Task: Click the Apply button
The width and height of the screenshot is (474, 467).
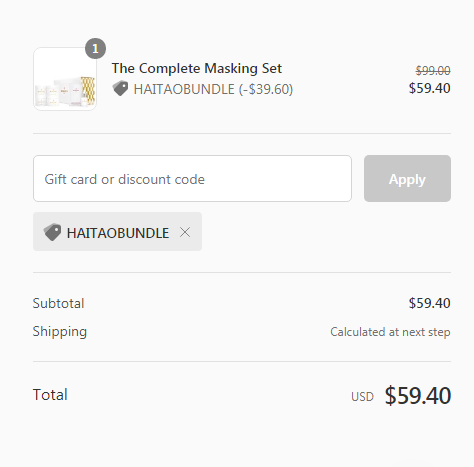Action: [407, 178]
